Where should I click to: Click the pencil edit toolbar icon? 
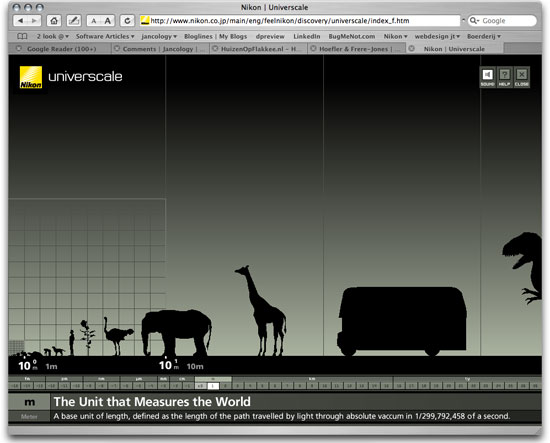[x=74, y=21]
